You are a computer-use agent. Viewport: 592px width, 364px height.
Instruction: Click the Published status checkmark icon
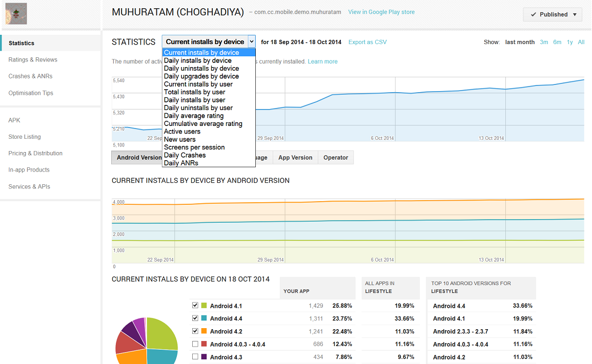click(534, 14)
